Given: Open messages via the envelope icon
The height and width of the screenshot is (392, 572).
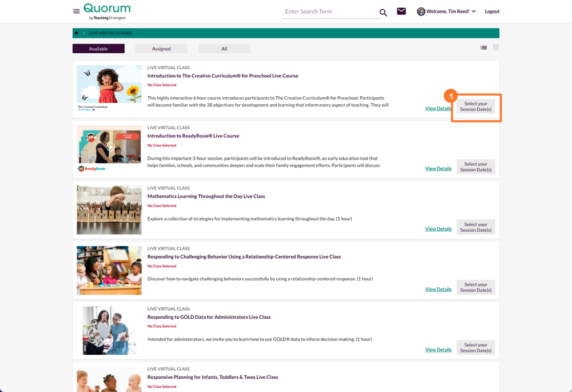Looking at the screenshot, I should click(401, 11).
